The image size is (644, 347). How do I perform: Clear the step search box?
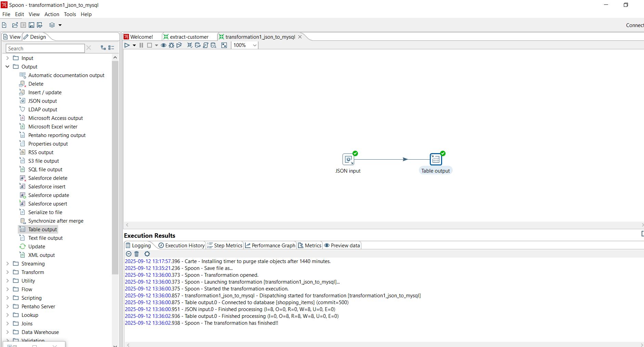89,48
